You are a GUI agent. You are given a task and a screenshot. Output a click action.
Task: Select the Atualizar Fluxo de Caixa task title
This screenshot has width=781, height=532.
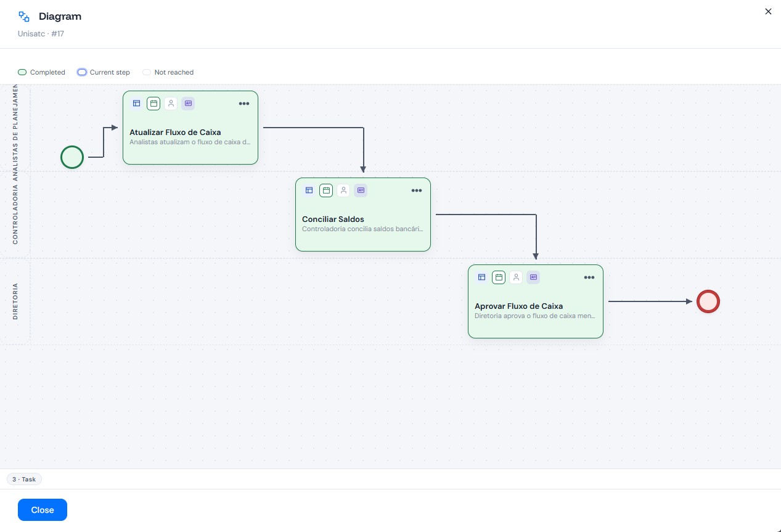tap(175, 132)
